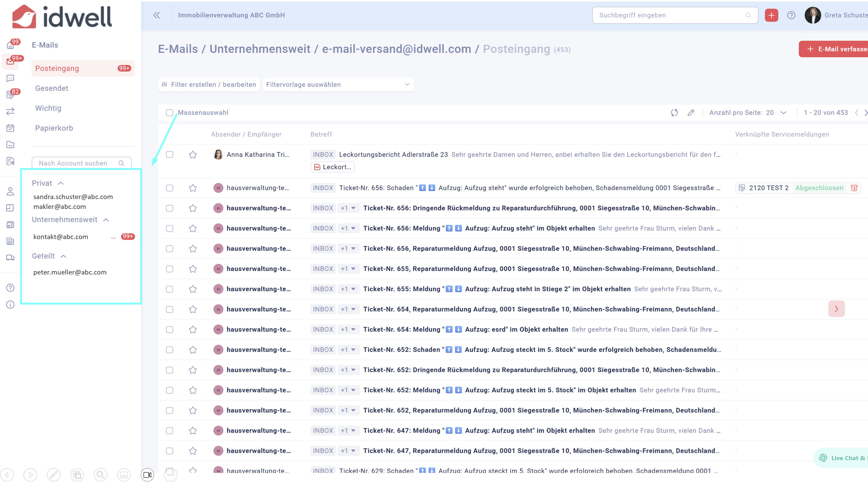Click the red plus icon in the top bar
Image resolution: width=868 pixels, height=484 pixels.
[771, 15]
